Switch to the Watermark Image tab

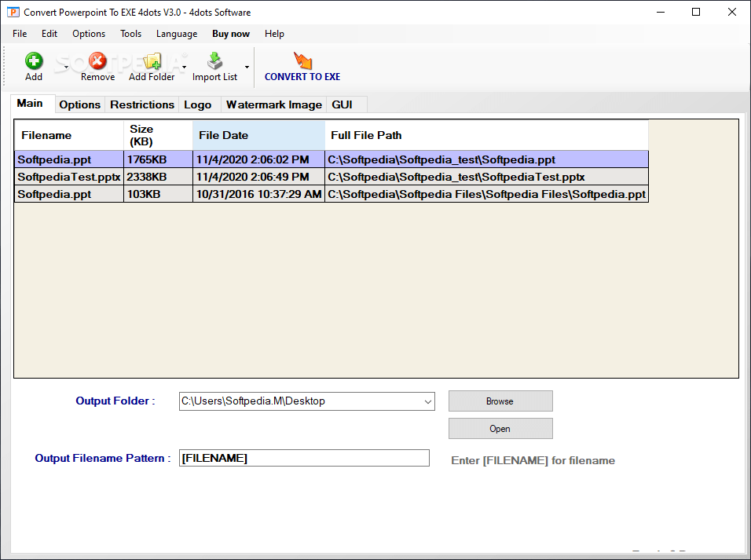tap(274, 104)
